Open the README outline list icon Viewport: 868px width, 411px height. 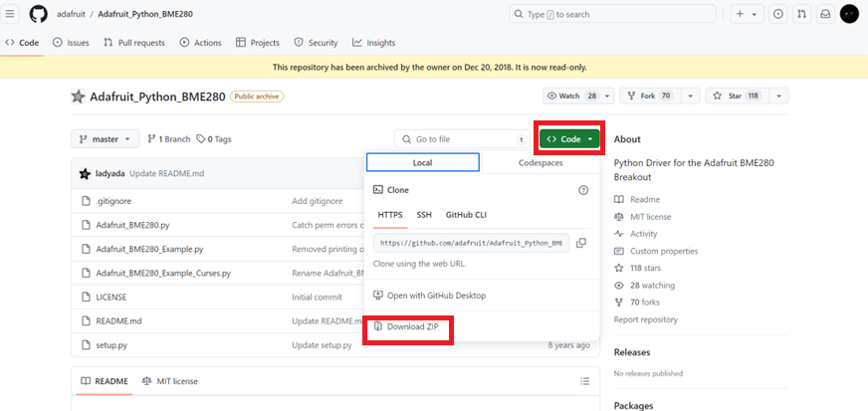coord(584,381)
